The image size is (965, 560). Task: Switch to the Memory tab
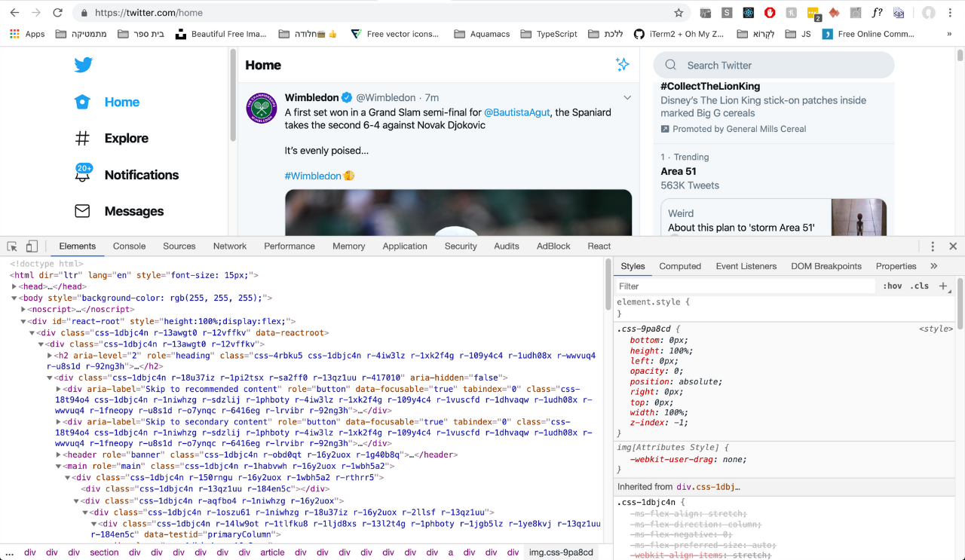click(x=348, y=246)
